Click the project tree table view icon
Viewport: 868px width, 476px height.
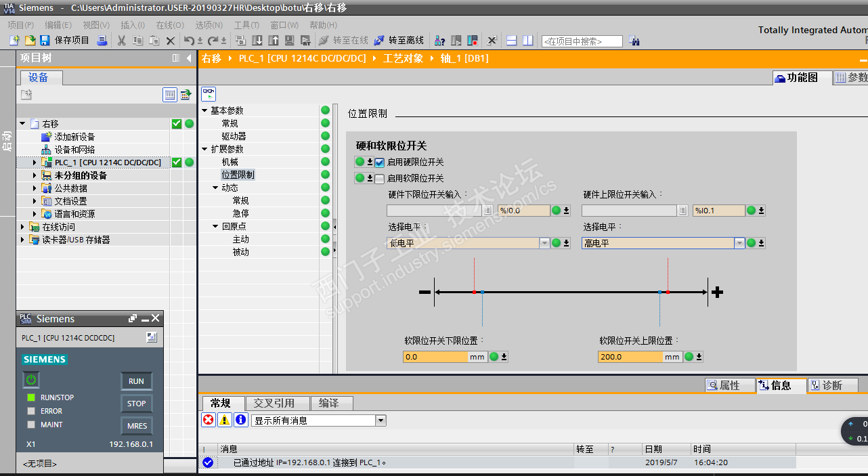[170, 95]
